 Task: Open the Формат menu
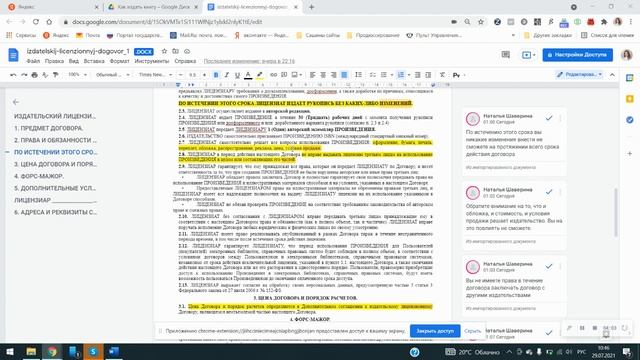(119, 61)
